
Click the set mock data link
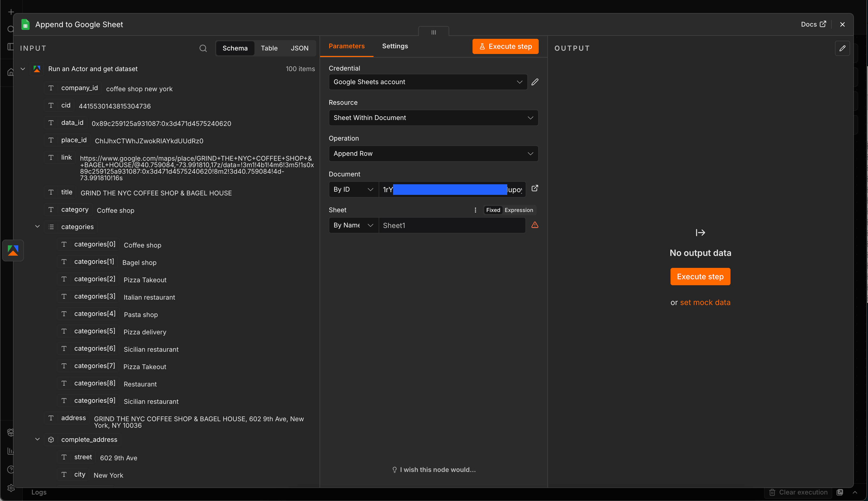(x=705, y=302)
